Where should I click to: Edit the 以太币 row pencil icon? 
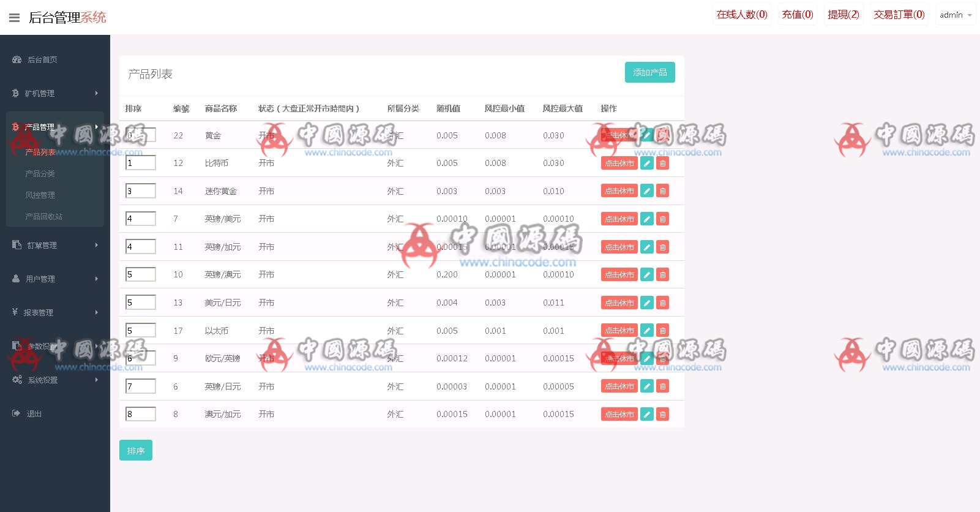pyautogui.click(x=647, y=330)
